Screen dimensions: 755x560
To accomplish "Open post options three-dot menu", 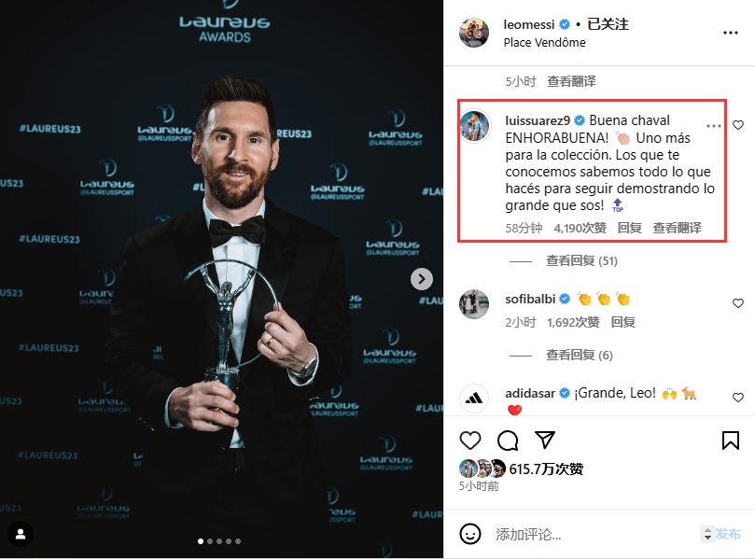I will [x=731, y=33].
